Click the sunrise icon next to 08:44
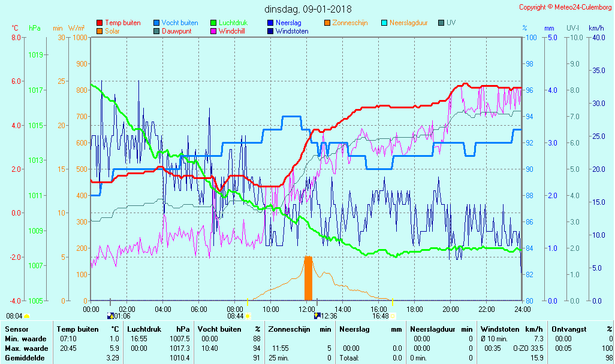 point(248,316)
